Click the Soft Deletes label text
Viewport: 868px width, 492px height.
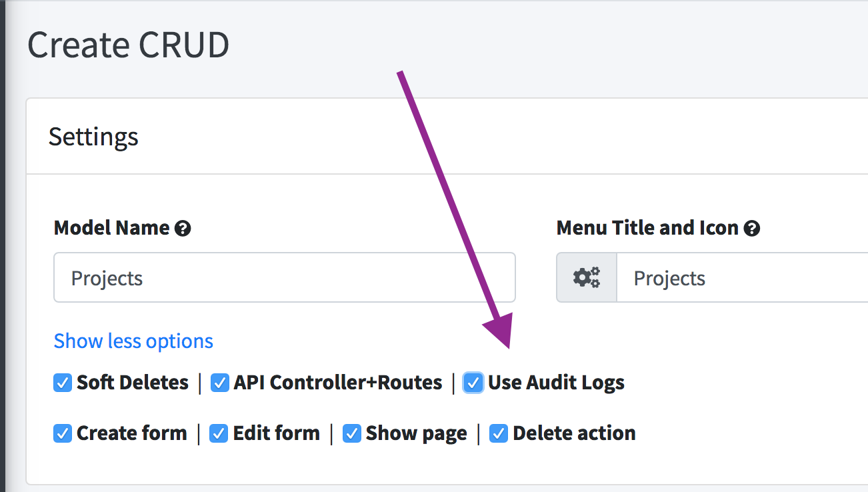[133, 383]
